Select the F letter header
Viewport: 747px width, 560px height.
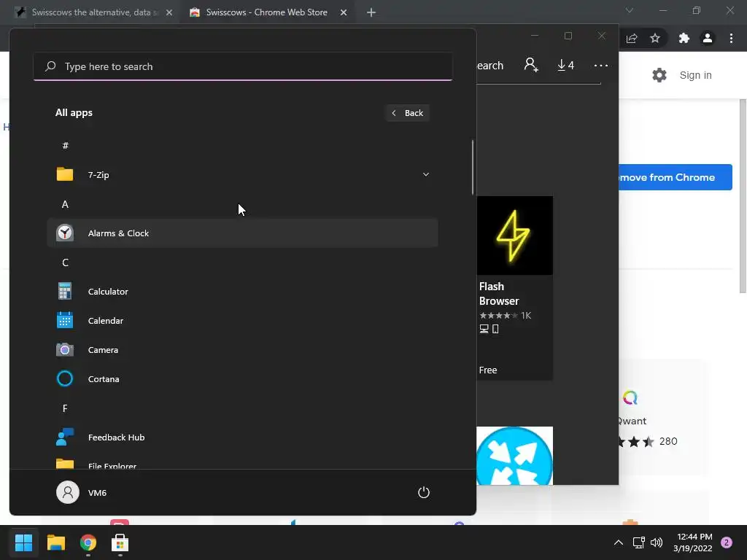pos(65,408)
